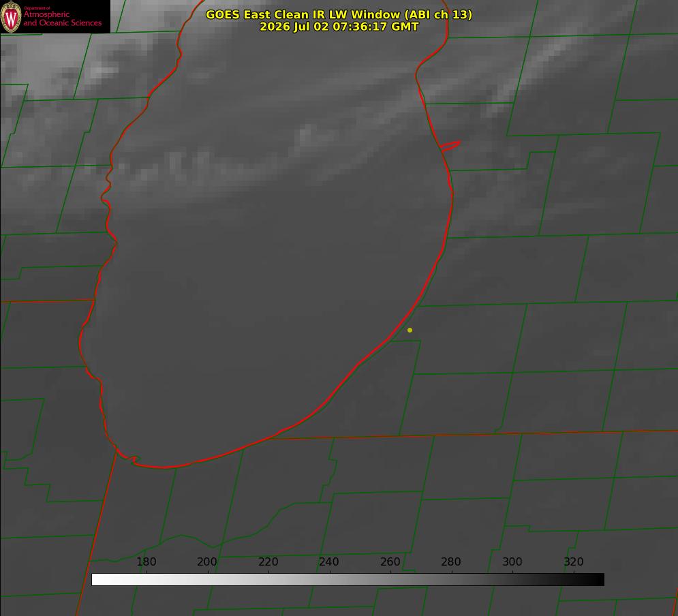The image size is (678, 616).
Task: Select the yellow dot marker near the shoreline
Action: [x=410, y=330]
